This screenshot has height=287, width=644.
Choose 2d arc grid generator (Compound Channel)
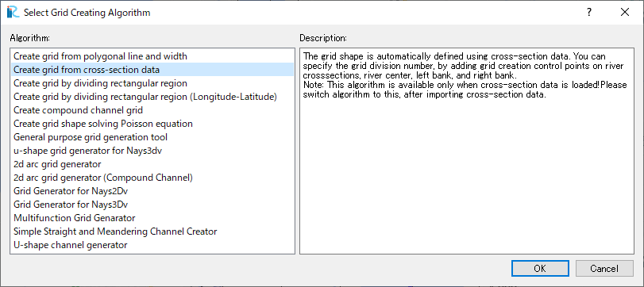tap(152, 178)
